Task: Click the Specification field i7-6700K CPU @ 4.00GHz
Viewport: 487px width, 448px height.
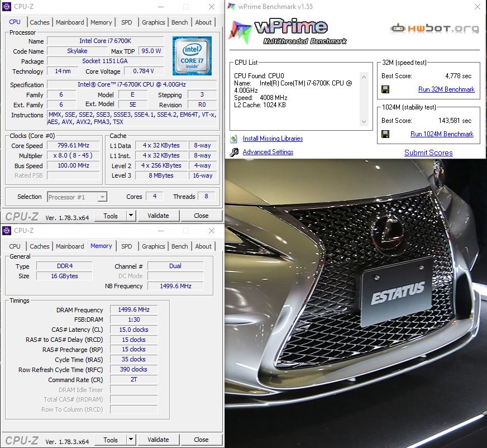Action: click(132, 84)
